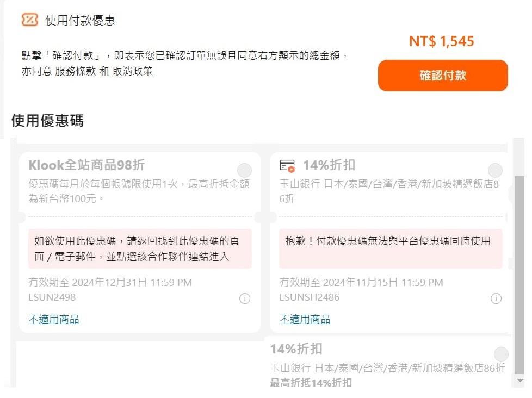Click the ESUN2498 coupon code text
Image resolution: width=532 pixels, height=398 pixels.
(x=52, y=297)
